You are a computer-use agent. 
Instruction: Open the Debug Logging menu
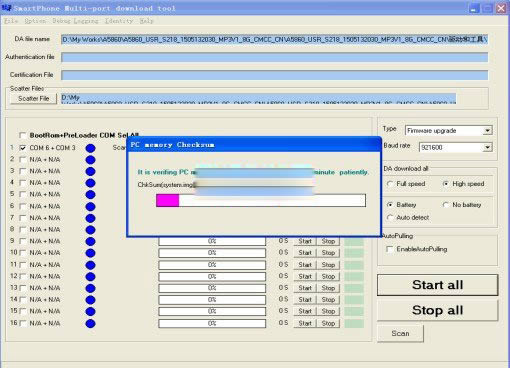tap(75, 21)
